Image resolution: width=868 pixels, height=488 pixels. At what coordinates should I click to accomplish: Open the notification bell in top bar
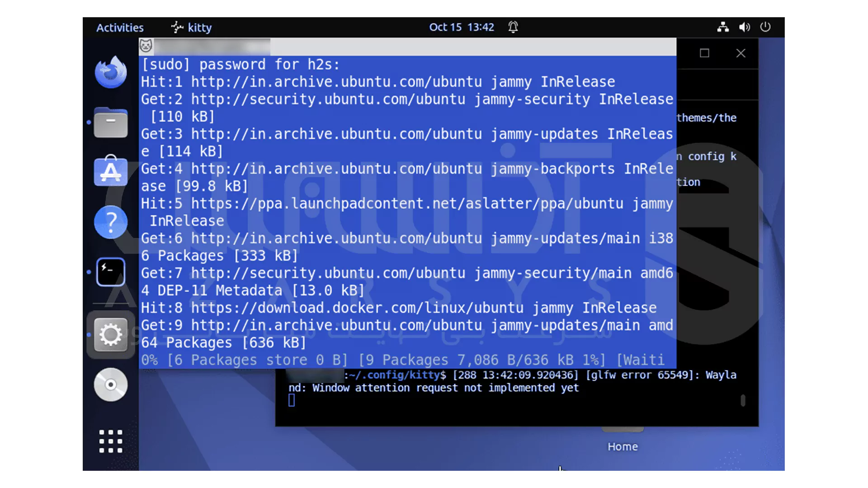(x=513, y=27)
